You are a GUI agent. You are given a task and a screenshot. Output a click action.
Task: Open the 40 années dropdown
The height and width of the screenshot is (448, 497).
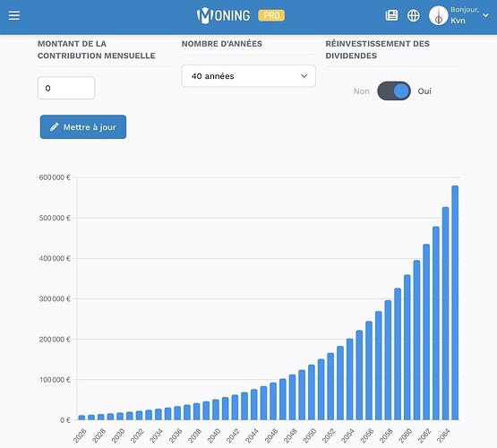249,76
